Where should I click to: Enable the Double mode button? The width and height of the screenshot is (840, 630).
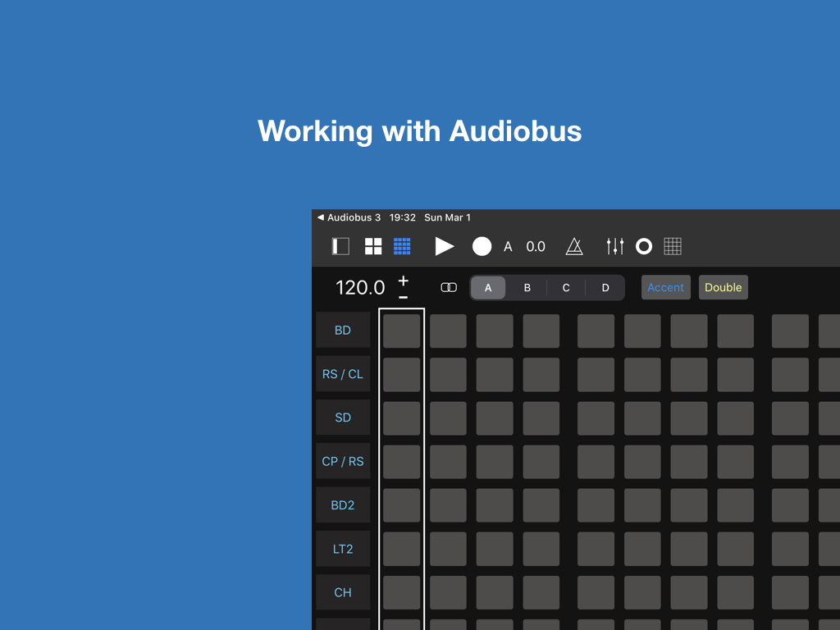point(723,287)
